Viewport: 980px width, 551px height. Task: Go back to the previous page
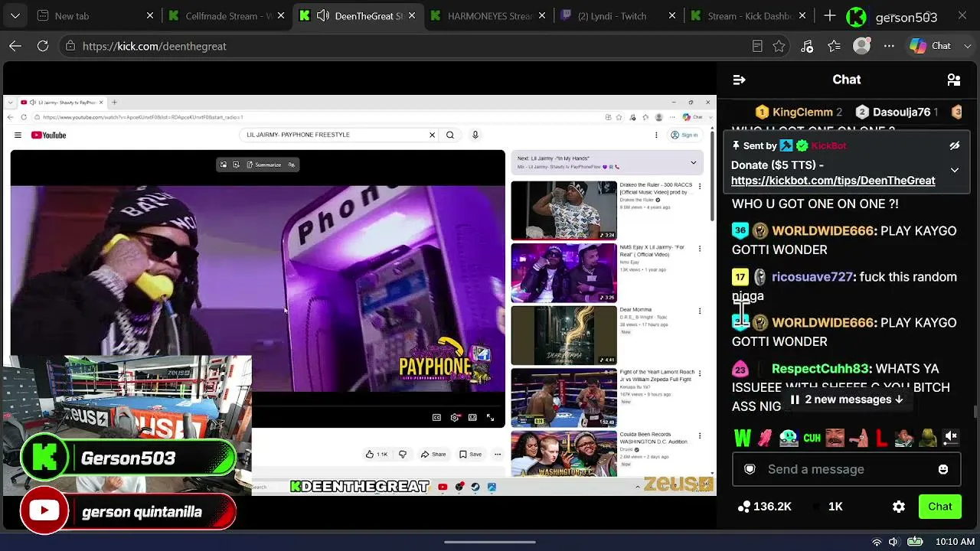coord(15,46)
